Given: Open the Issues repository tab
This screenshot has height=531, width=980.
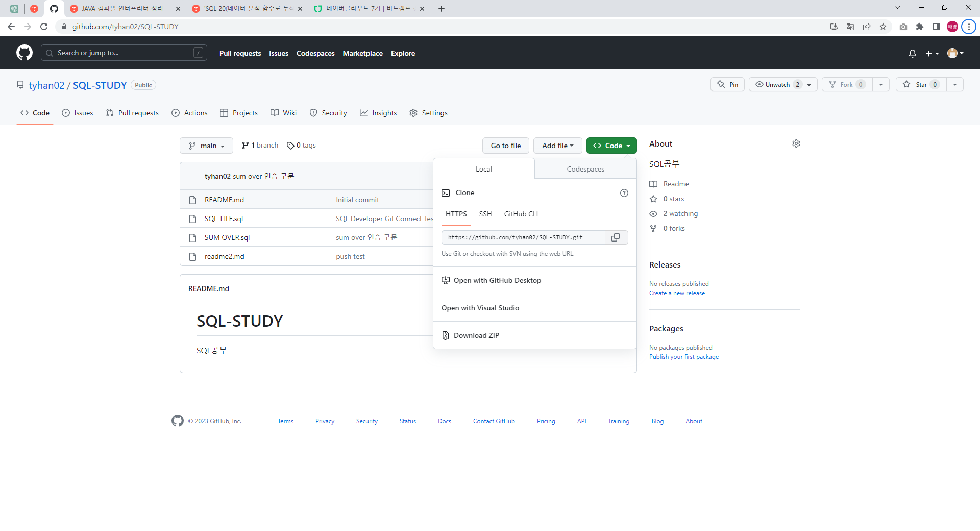Looking at the screenshot, I should tap(78, 113).
